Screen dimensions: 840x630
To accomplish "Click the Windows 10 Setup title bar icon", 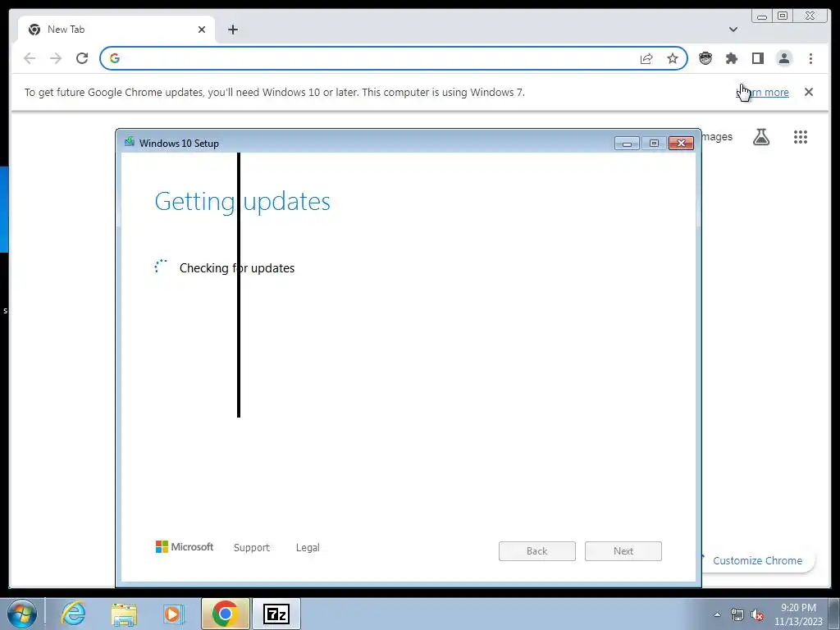I will click(129, 142).
